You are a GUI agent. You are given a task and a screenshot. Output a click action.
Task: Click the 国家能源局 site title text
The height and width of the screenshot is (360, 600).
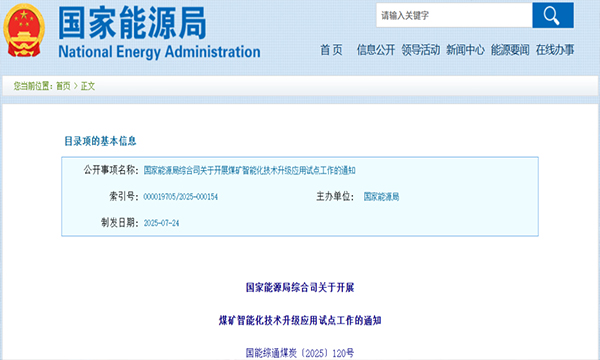click(132, 23)
